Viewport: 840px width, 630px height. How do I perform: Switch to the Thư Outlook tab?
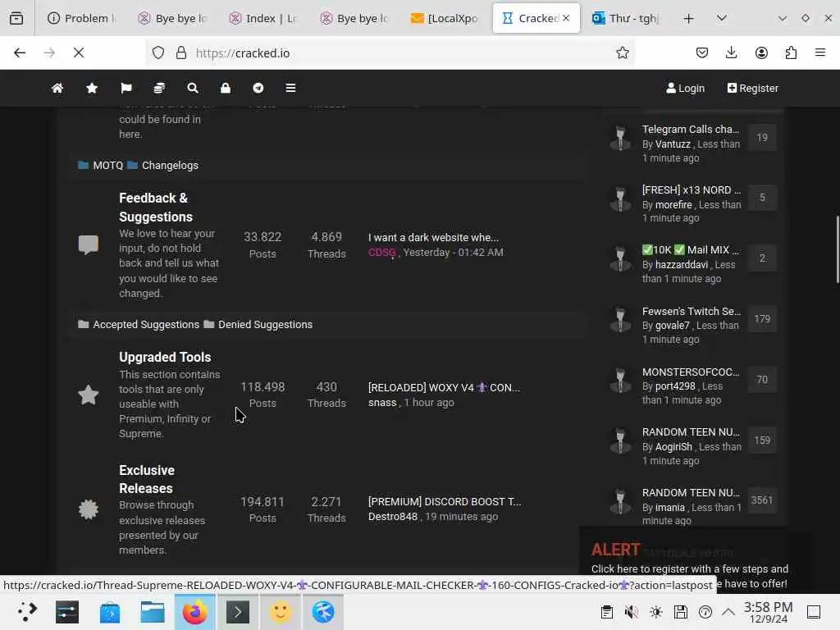(626, 18)
